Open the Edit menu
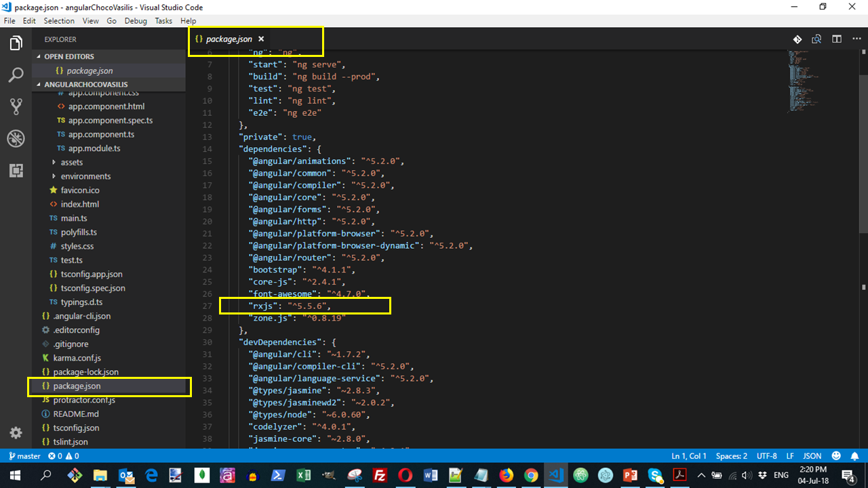Viewport: 868px width, 488px height. click(29, 21)
